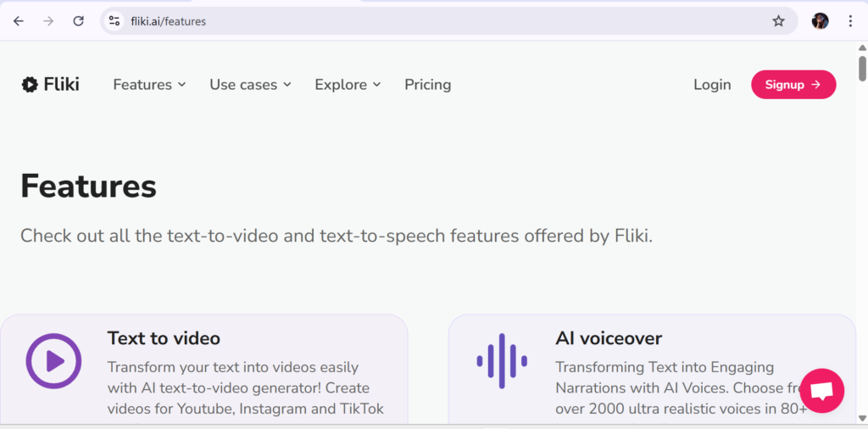Expand the Use cases dropdown
Viewport: 868px width, 429px height.
pos(250,85)
